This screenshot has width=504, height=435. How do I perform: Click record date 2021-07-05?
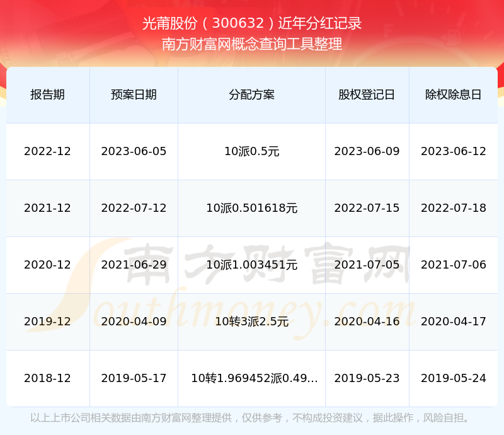[x=367, y=265]
